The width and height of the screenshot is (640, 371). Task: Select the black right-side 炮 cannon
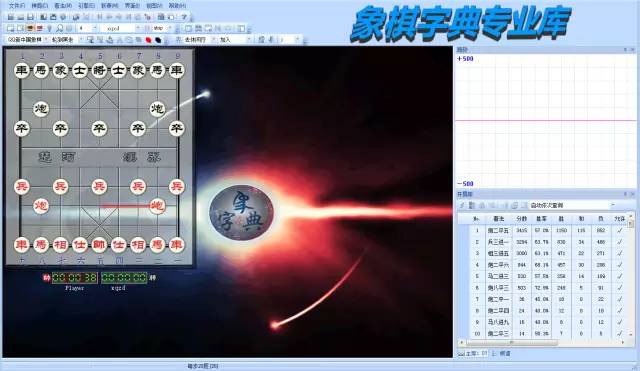click(x=157, y=109)
